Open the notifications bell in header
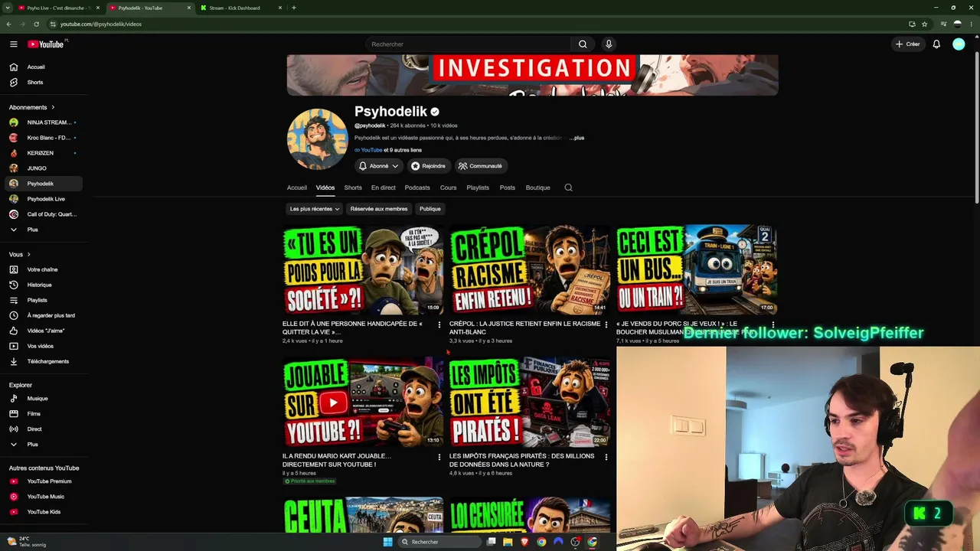Viewport: 980px width, 551px height. 936,44
